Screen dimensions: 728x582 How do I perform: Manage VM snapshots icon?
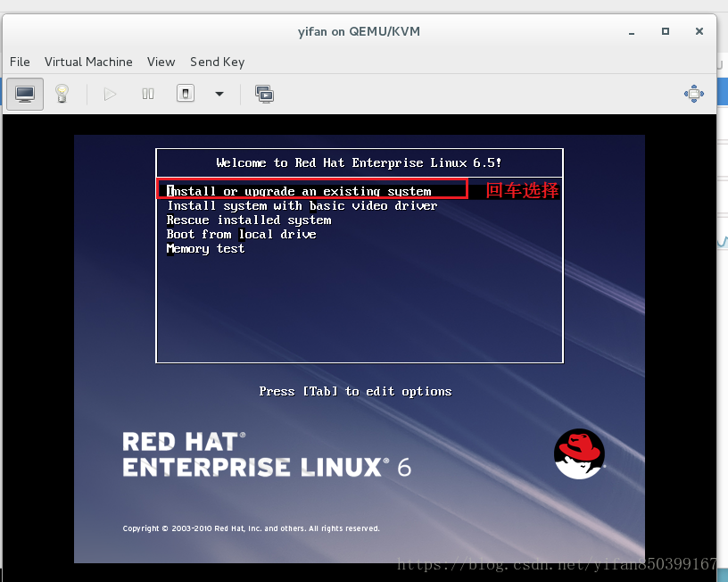(x=264, y=94)
